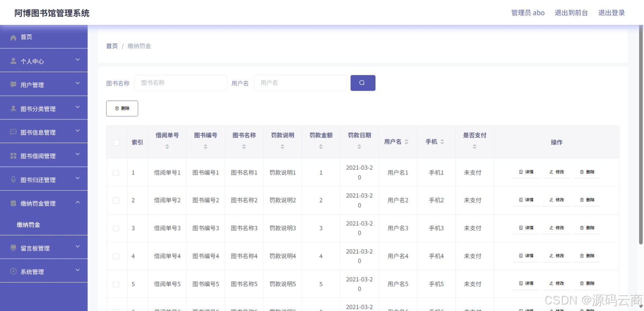Screen dimensions: 644x311
Task: Focus the 图书名称 search input
Action: click(181, 83)
